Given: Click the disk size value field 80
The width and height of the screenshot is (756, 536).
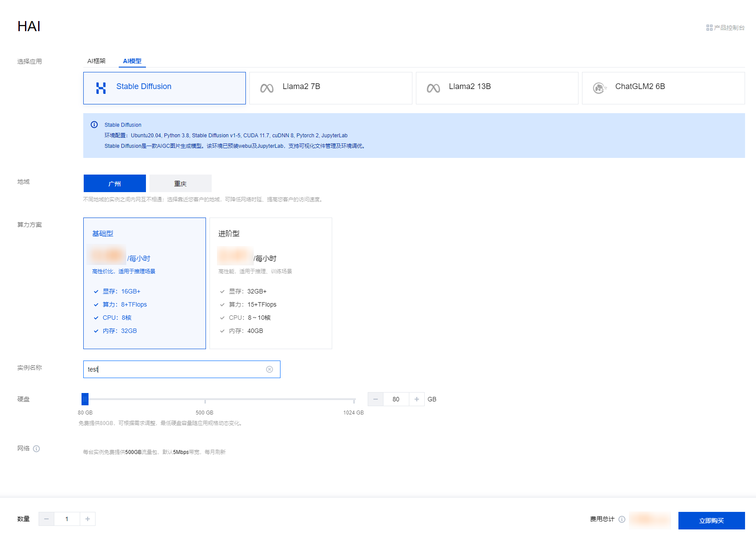Looking at the screenshot, I should [x=396, y=399].
